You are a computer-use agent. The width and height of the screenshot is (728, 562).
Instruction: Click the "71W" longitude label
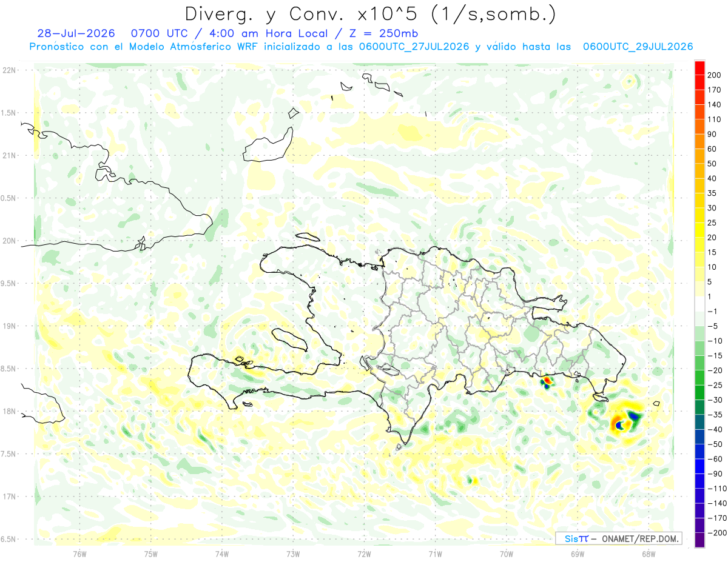tap(435, 554)
